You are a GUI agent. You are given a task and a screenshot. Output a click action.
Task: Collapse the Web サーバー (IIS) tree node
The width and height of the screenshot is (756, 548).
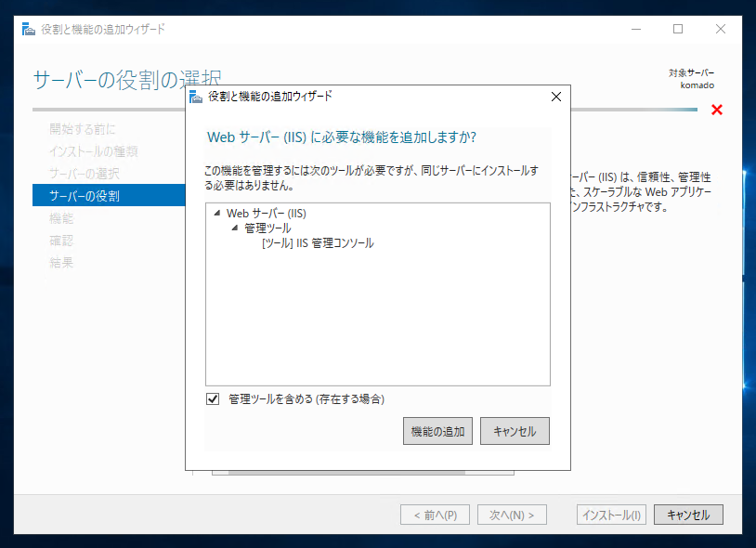click(217, 213)
